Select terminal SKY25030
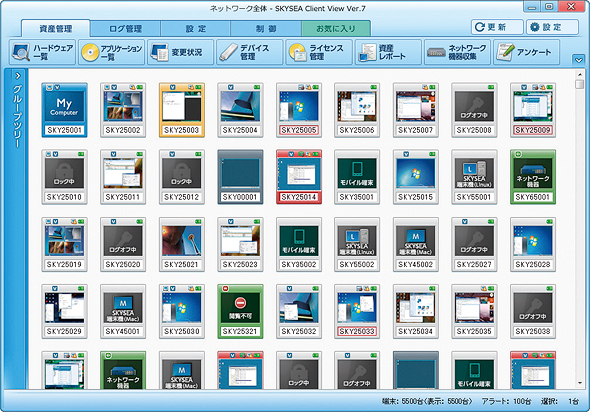The image size is (590, 412). coord(182,311)
